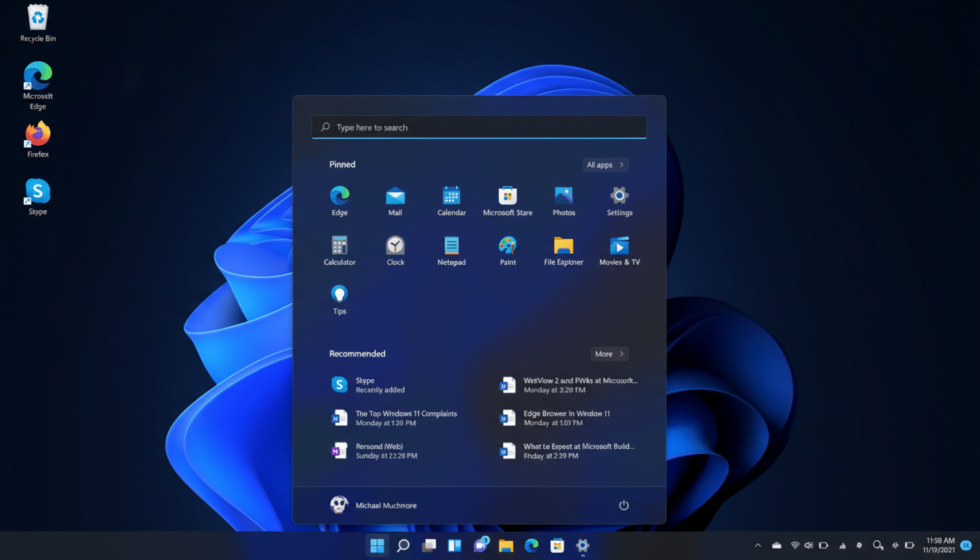
Task: Open the Clock app
Action: click(394, 246)
